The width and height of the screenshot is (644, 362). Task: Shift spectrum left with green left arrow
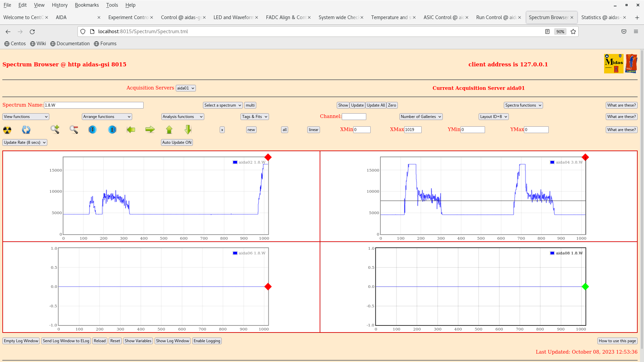tap(131, 129)
